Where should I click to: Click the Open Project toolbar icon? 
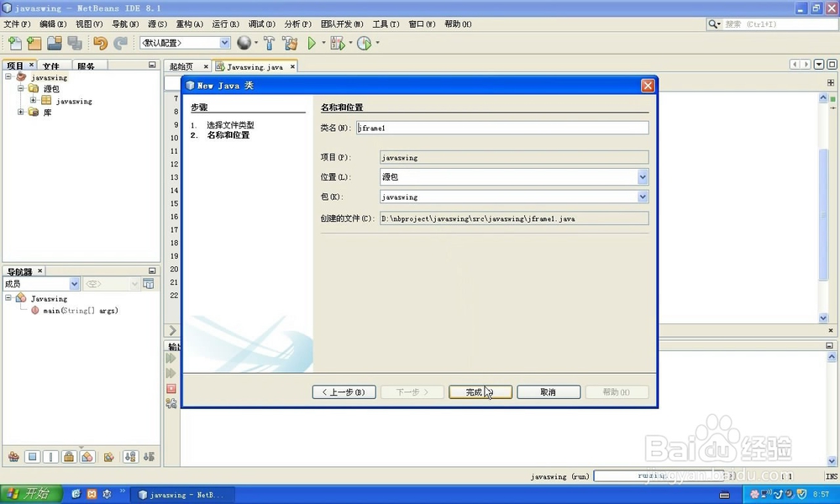[x=54, y=43]
